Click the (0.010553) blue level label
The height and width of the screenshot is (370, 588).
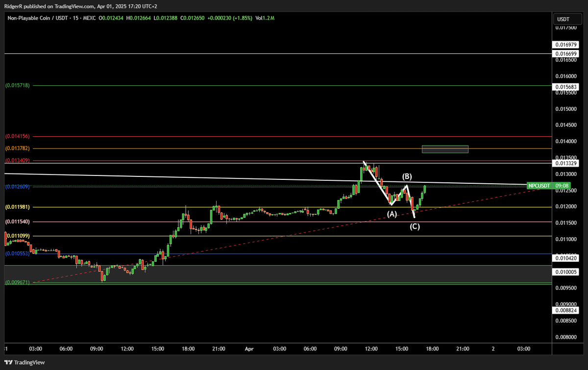coord(18,253)
